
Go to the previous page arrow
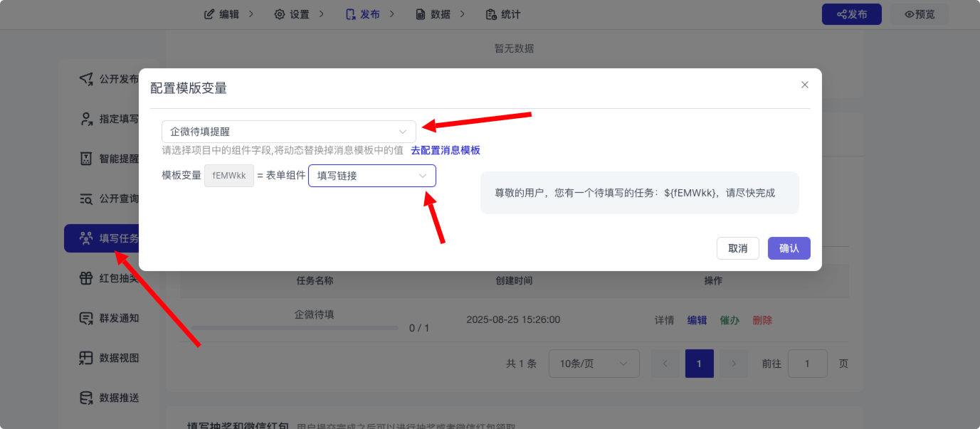(665, 364)
